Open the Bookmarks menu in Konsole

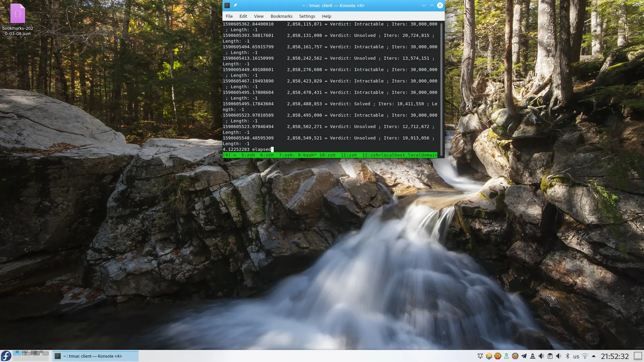click(281, 16)
